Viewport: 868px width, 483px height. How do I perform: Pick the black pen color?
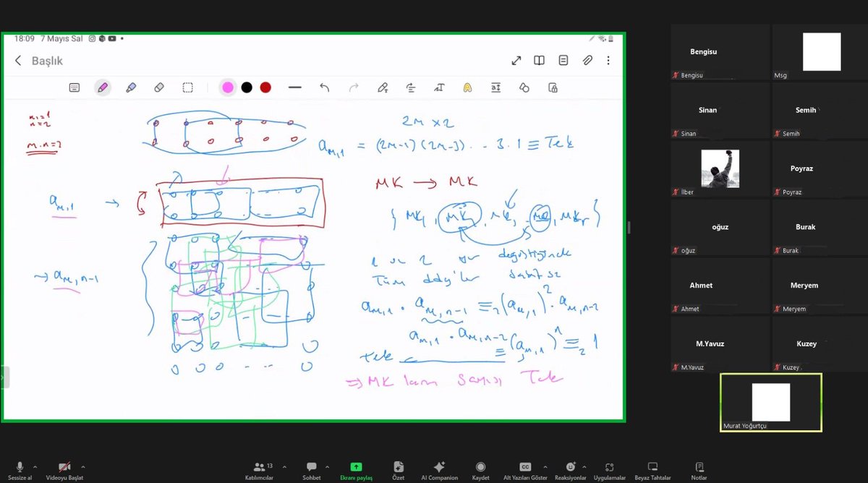coord(247,87)
